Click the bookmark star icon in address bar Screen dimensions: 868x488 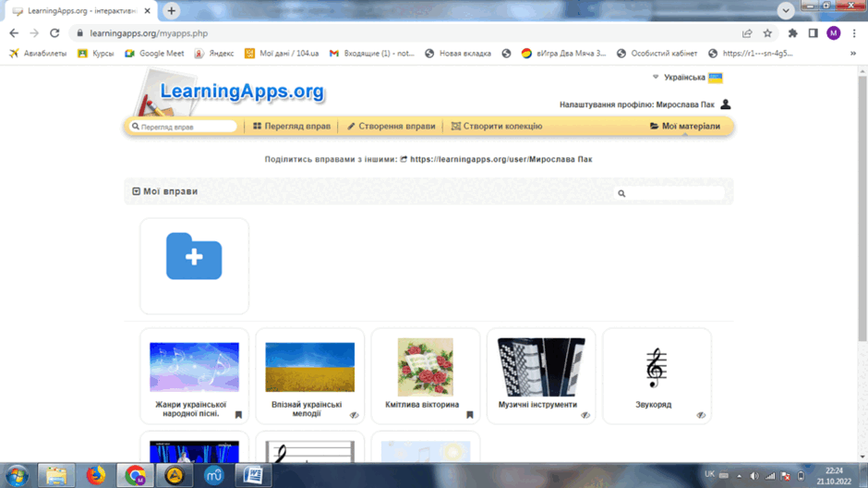coord(767,33)
